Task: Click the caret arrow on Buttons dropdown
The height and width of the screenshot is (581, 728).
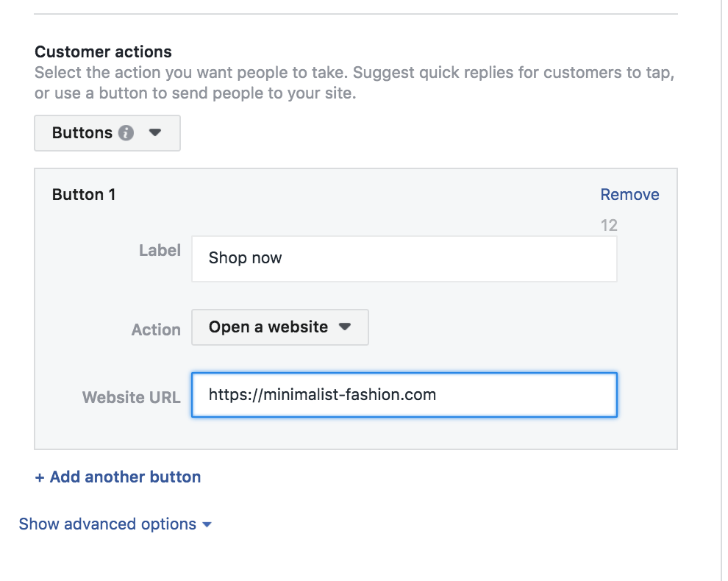Action: click(x=154, y=133)
